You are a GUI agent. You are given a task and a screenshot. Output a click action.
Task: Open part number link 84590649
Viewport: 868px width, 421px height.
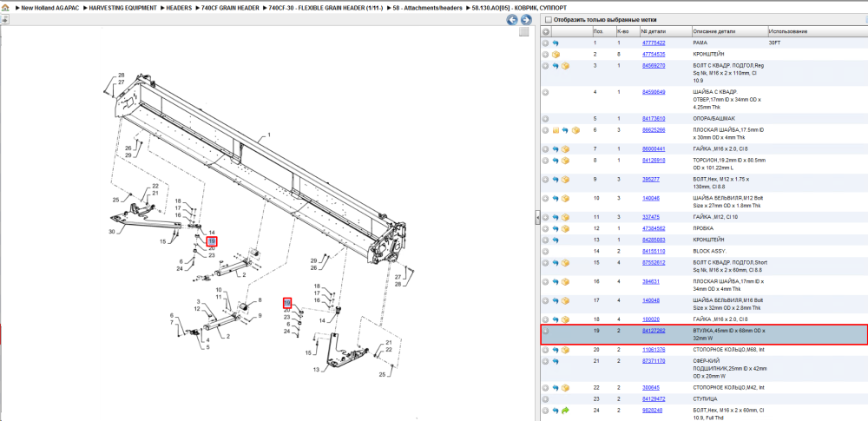(x=654, y=92)
